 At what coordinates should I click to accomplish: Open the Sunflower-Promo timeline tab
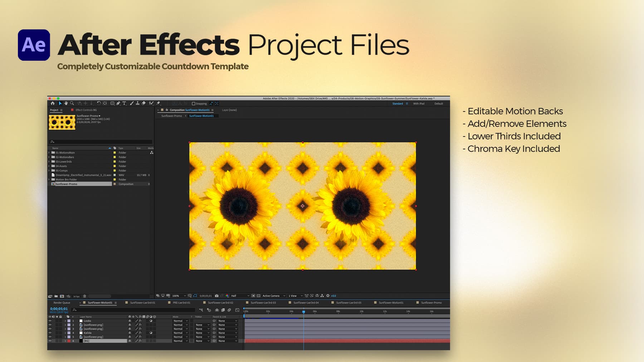tap(431, 303)
